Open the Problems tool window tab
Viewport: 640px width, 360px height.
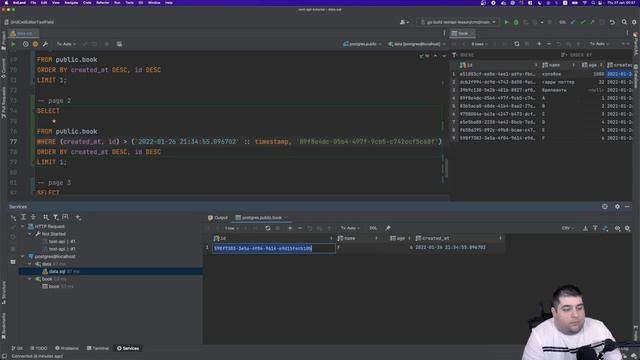[67, 348]
